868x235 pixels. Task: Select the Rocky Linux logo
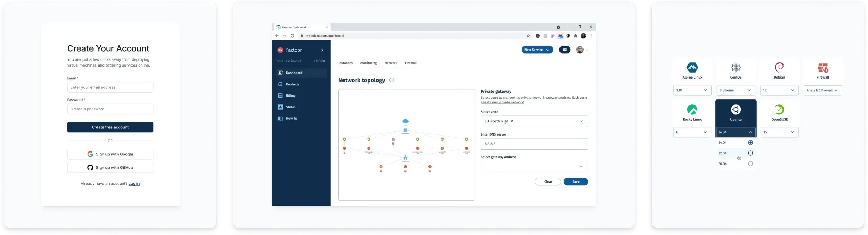point(692,110)
